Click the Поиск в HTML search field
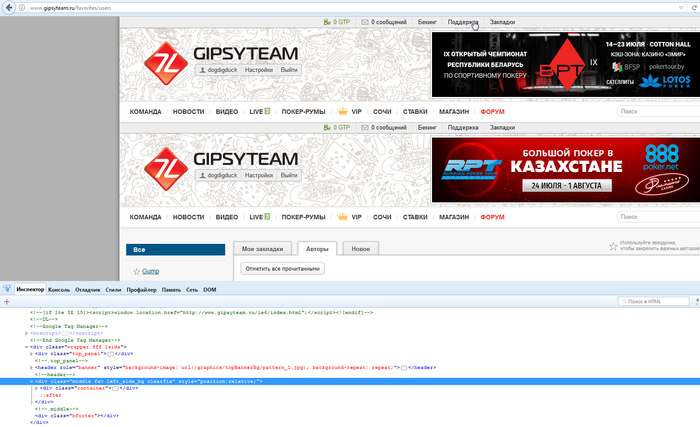The height and width of the screenshot is (427, 700). tap(654, 301)
